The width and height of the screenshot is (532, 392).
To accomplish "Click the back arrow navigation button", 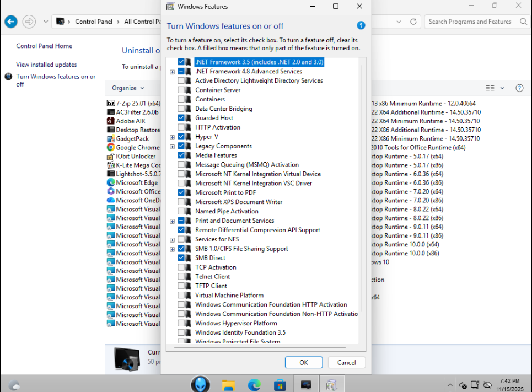I will tap(11, 22).
